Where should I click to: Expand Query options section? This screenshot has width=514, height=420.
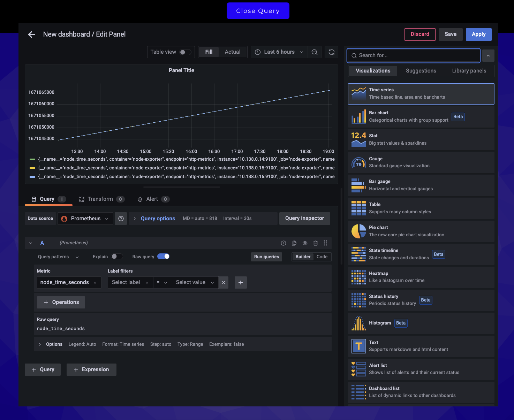pyautogui.click(x=158, y=219)
